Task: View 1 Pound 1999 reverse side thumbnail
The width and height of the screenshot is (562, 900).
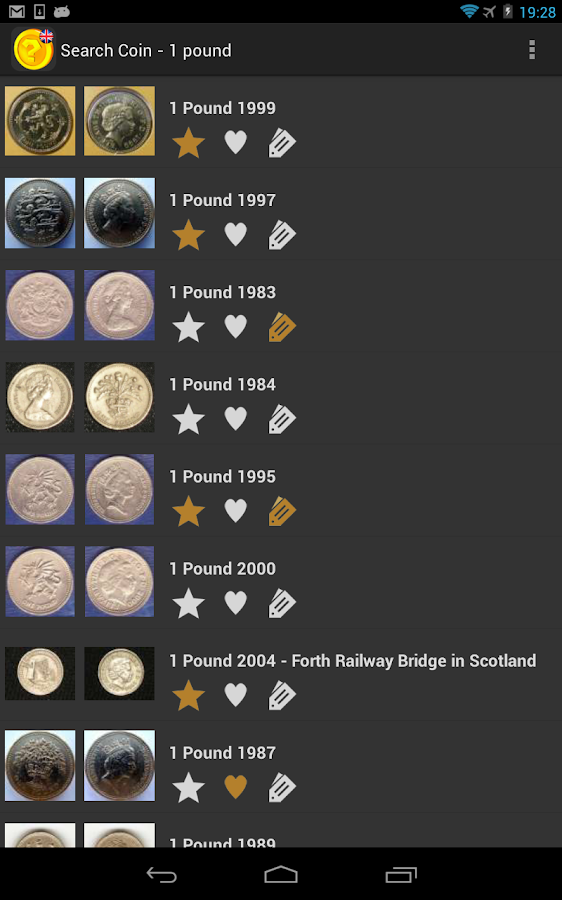Action: coord(40,121)
